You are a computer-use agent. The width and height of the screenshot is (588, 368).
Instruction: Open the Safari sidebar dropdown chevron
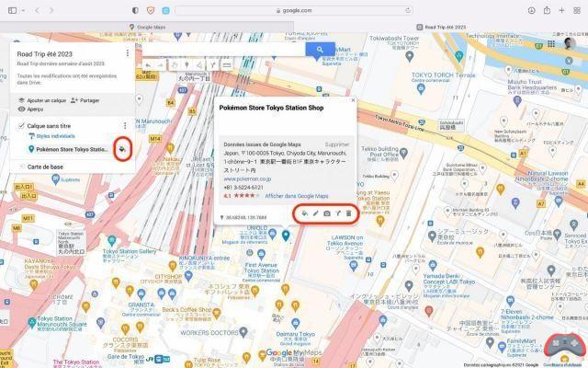pos(23,10)
